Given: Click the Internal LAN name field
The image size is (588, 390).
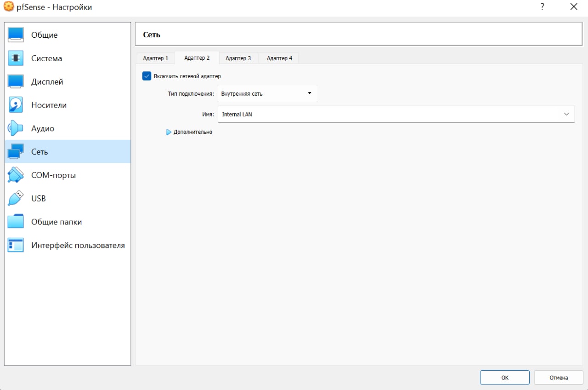Looking at the screenshot, I should (396, 114).
